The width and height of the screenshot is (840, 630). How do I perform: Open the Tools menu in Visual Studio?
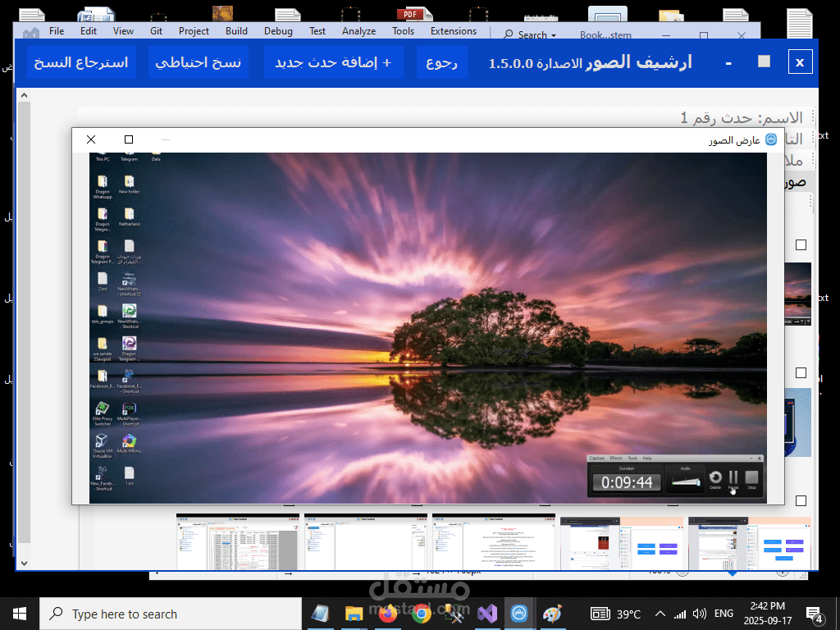coord(403,31)
